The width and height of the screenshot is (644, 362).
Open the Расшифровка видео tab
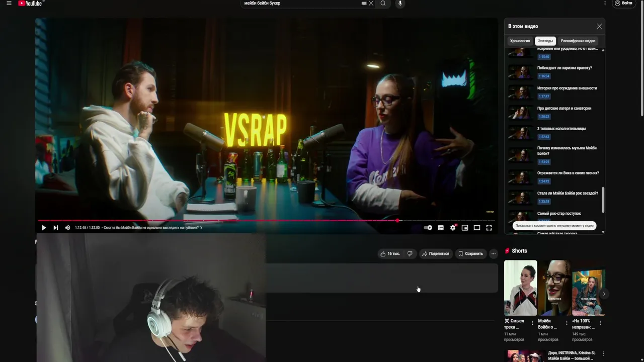[578, 41]
